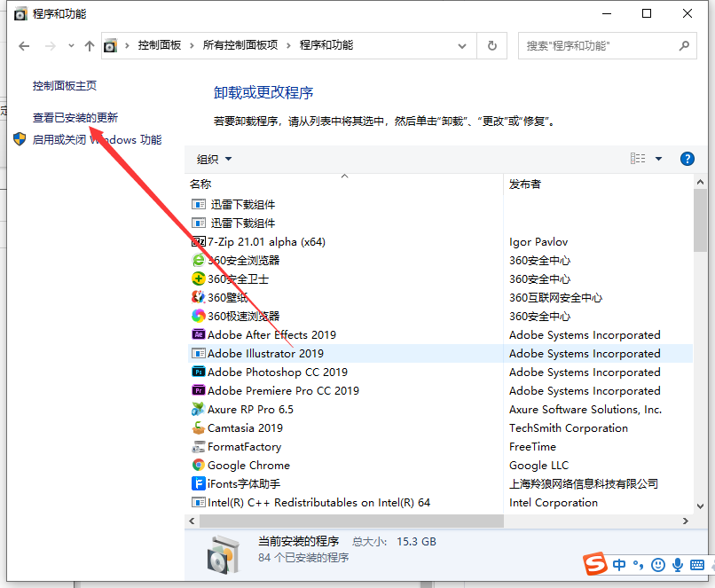Select Adobe Premiere Pro CC 2019 icon

(x=199, y=390)
